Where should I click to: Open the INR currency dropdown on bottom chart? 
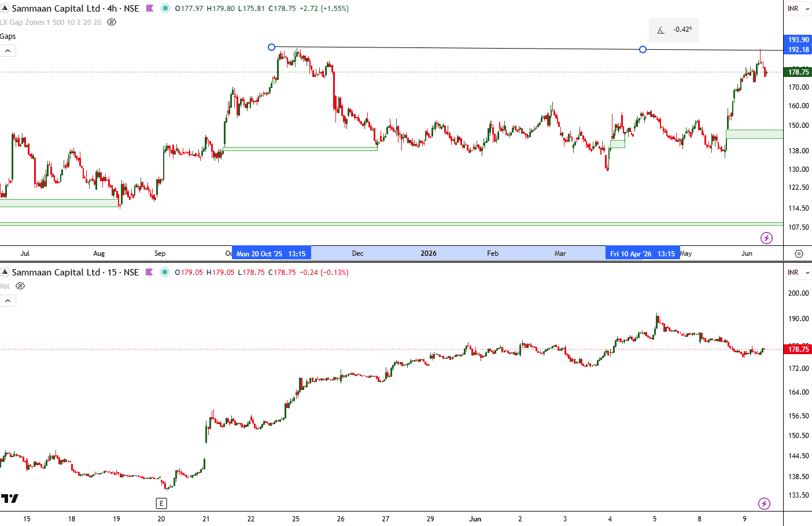[798, 273]
